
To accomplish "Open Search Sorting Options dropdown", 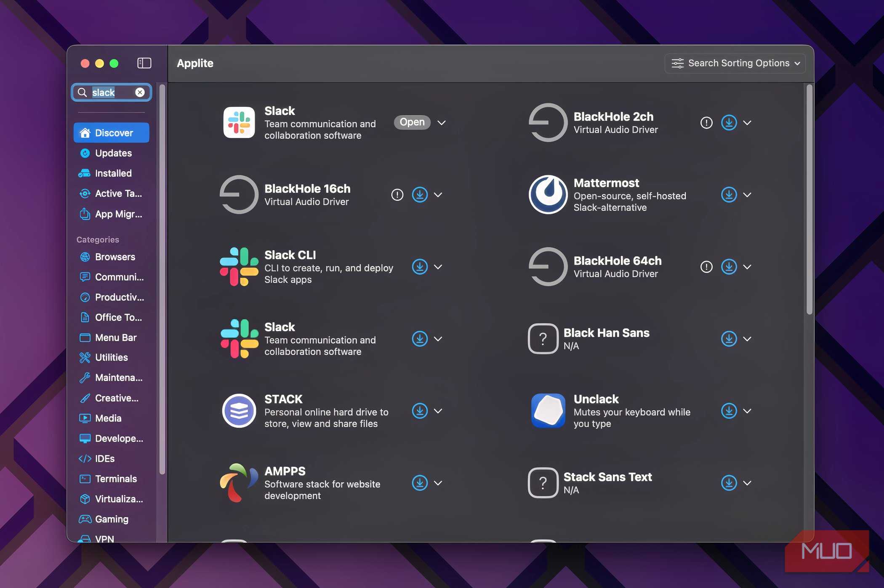I will 735,63.
